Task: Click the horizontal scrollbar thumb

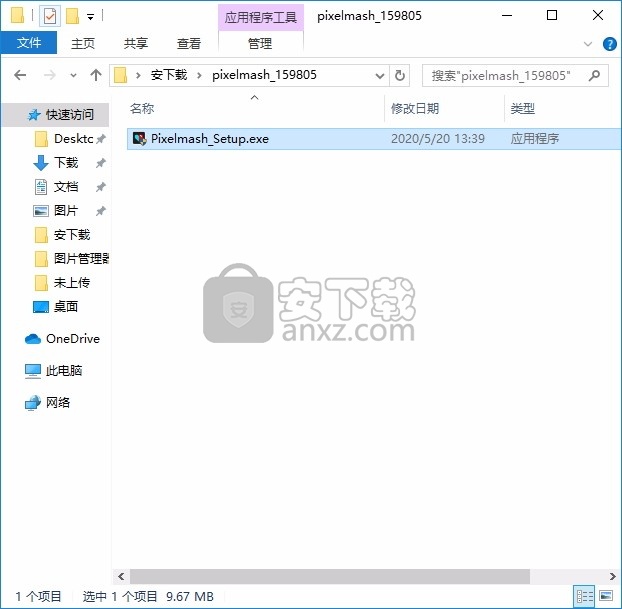Action: click(330, 576)
